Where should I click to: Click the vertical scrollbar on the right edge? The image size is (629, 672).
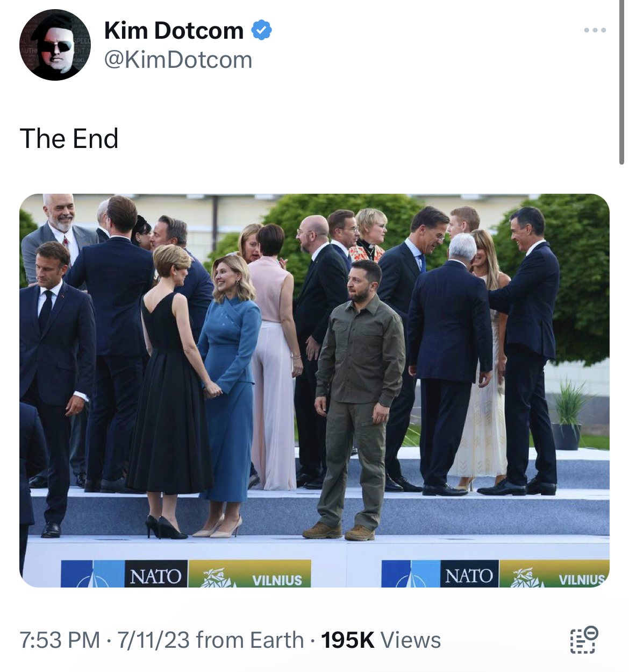pyautogui.click(x=622, y=82)
